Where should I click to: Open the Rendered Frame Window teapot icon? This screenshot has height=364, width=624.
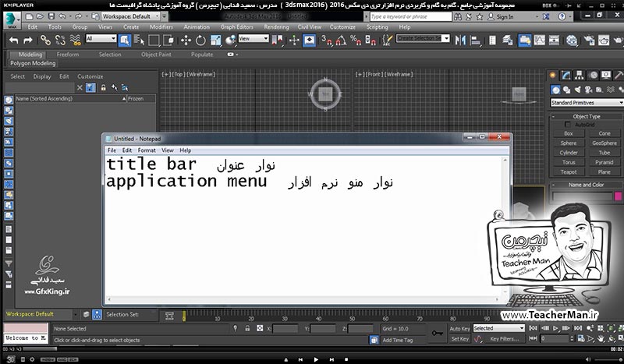tap(604, 40)
